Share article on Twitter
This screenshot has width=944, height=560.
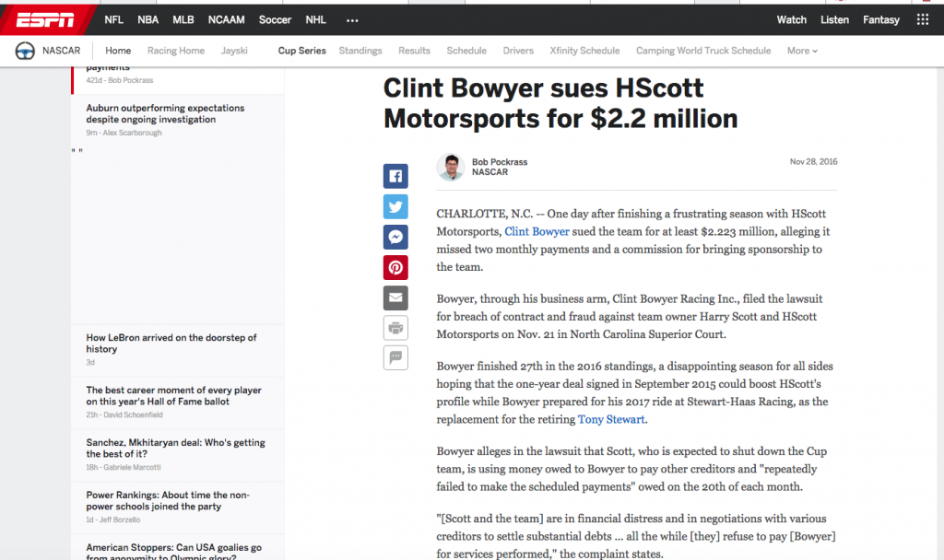point(395,206)
